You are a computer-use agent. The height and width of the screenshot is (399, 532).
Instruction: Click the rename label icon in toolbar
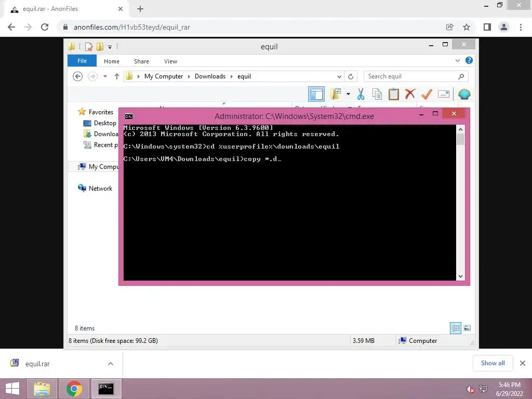[444, 94]
